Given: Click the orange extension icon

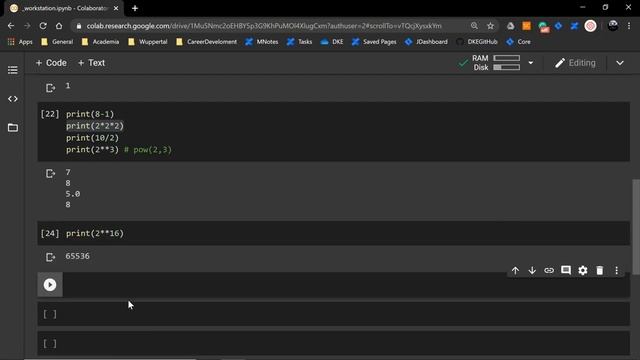Looking at the screenshot, I should tap(527, 26).
